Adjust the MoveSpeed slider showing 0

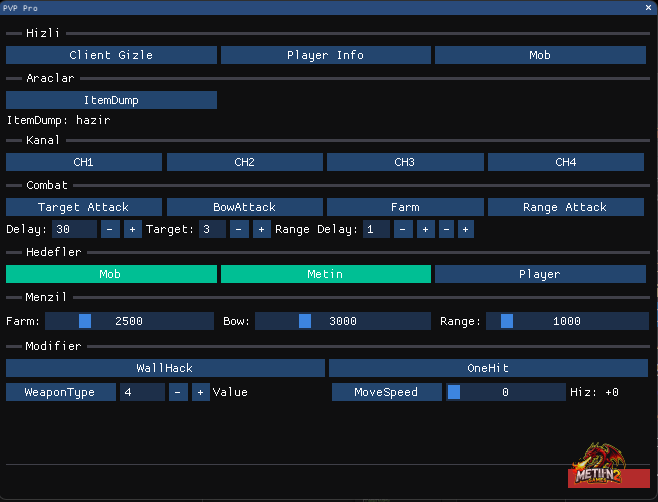click(x=506, y=392)
